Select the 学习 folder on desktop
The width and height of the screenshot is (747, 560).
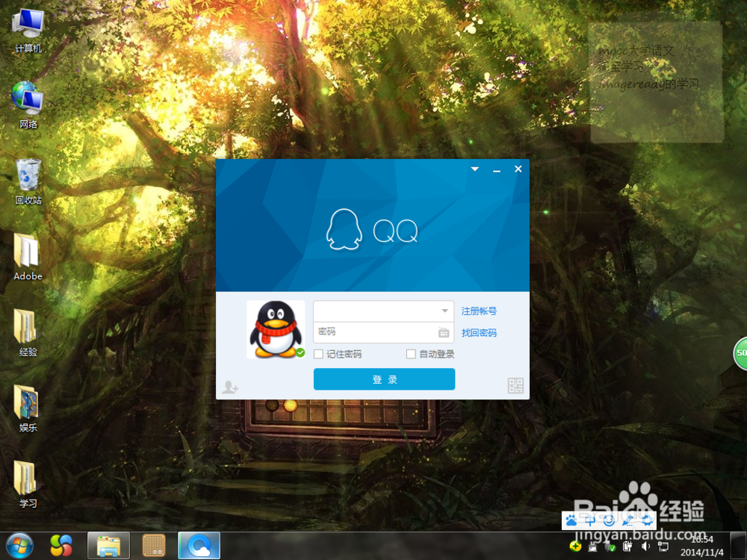pos(28,484)
